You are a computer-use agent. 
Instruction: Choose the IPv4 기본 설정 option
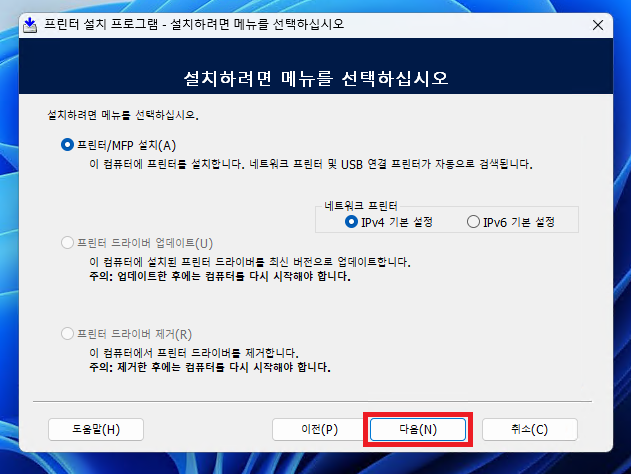[351, 221]
